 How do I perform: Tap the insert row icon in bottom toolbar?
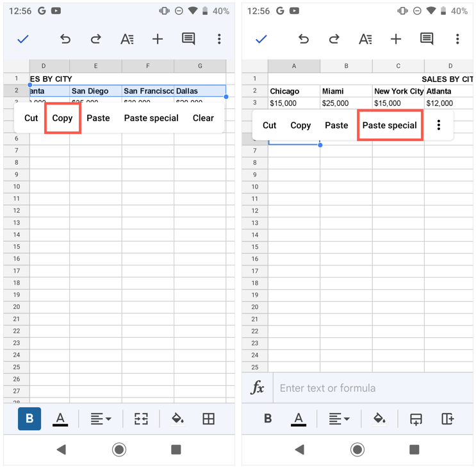(416, 419)
